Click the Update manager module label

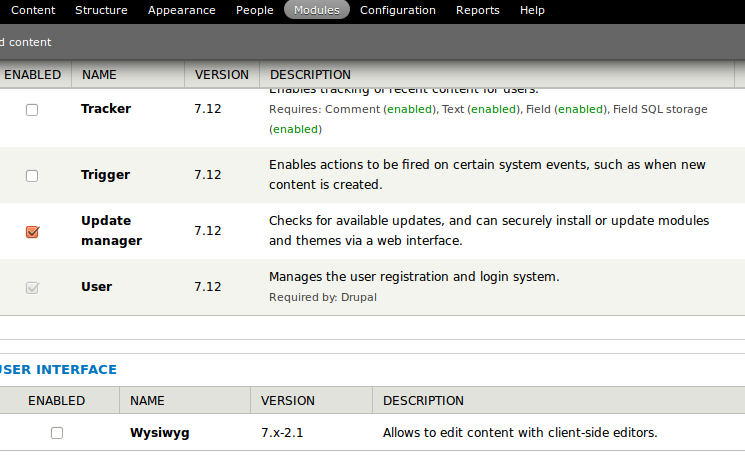[x=111, y=230]
